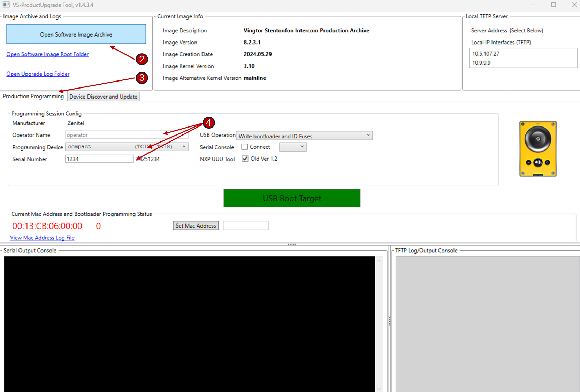Viewport: 580px width, 392px height.
Task: Click the VS-ProductUpgrade Tool app icon
Action: point(6,5)
